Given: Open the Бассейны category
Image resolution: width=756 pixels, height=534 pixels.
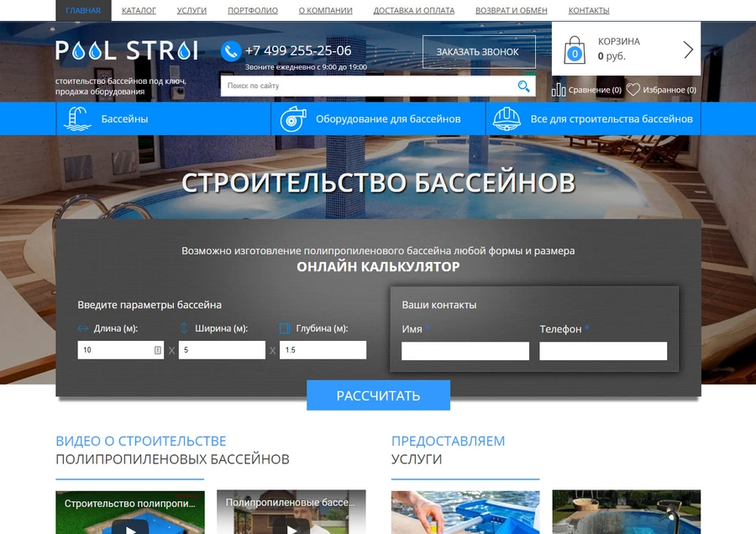Looking at the screenshot, I should point(164,119).
